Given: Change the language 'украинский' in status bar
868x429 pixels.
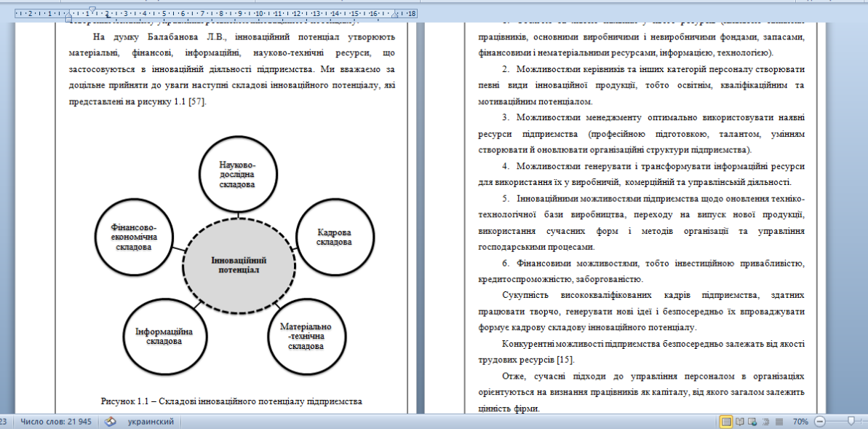Looking at the screenshot, I should pyautogui.click(x=151, y=422).
